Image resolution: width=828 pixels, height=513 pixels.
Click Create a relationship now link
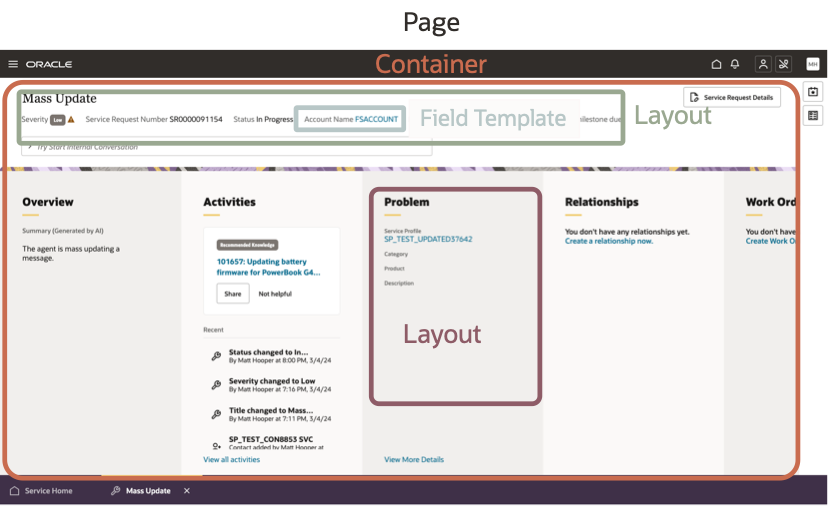[x=609, y=241]
